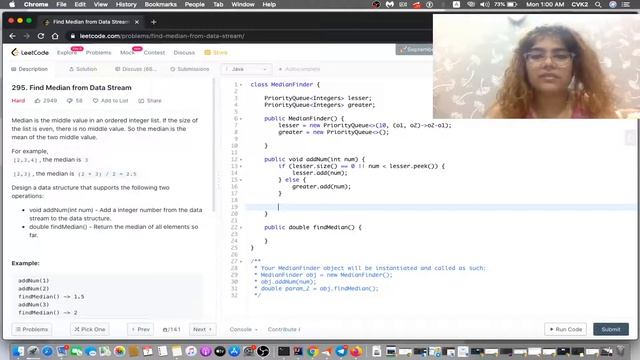Screen dimensions: 640x360
Task: Open the Mock interview section
Action: click(127, 53)
